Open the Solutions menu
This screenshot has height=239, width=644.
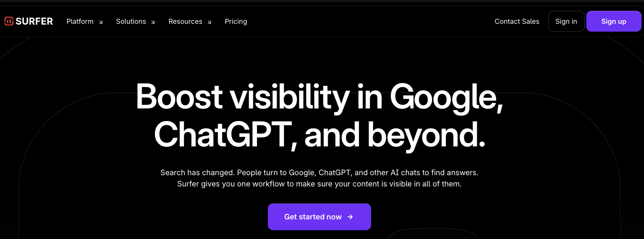point(131,21)
